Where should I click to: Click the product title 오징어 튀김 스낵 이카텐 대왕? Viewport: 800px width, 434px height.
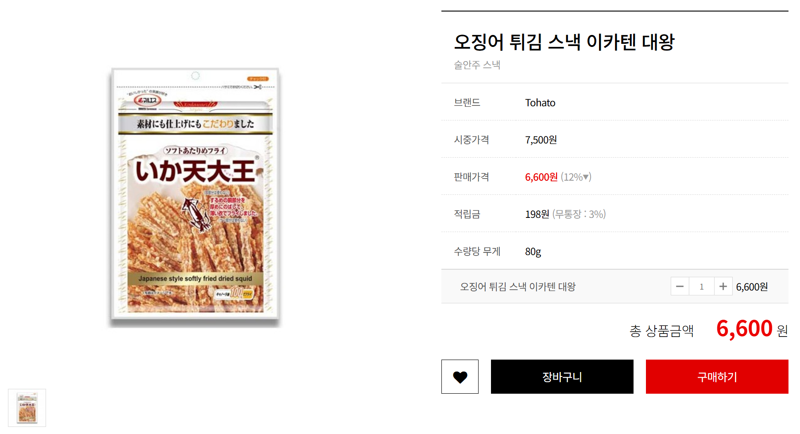564,42
